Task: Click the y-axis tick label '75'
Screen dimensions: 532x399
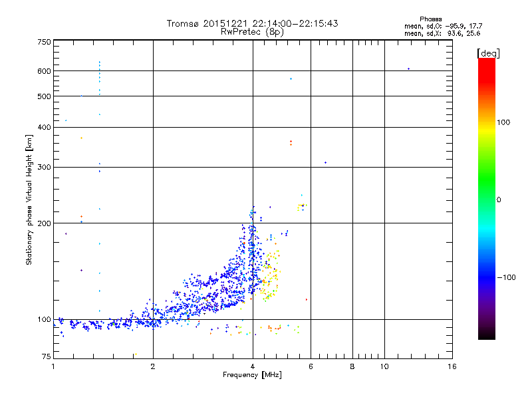Action: click(x=47, y=356)
